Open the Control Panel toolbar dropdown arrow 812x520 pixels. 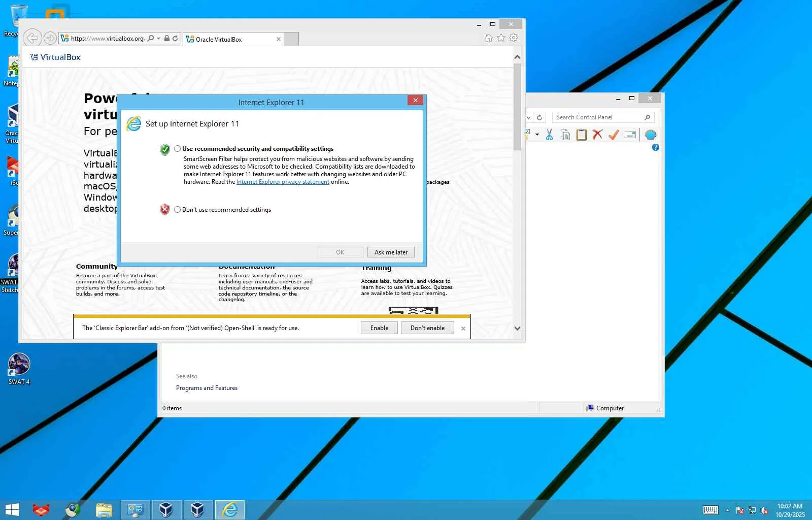pos(537,135)
